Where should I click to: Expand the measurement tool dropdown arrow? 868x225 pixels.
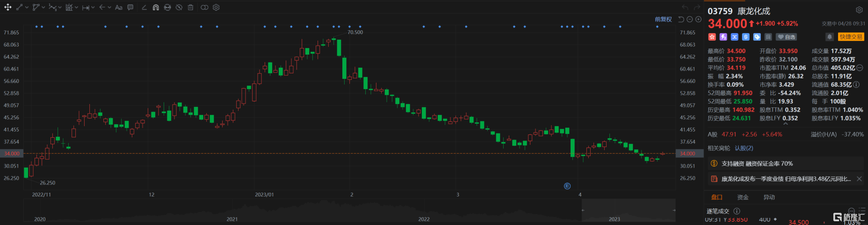coord(93,7)
